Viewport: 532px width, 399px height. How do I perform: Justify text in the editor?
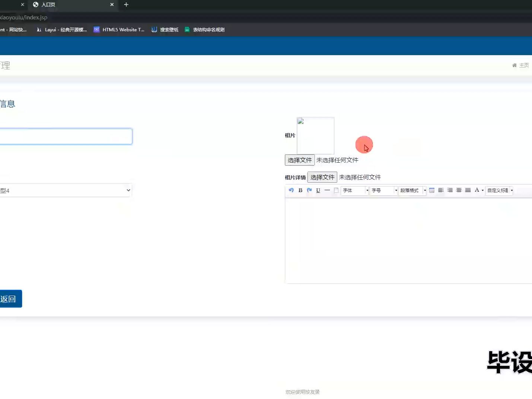tap(468, 190)
